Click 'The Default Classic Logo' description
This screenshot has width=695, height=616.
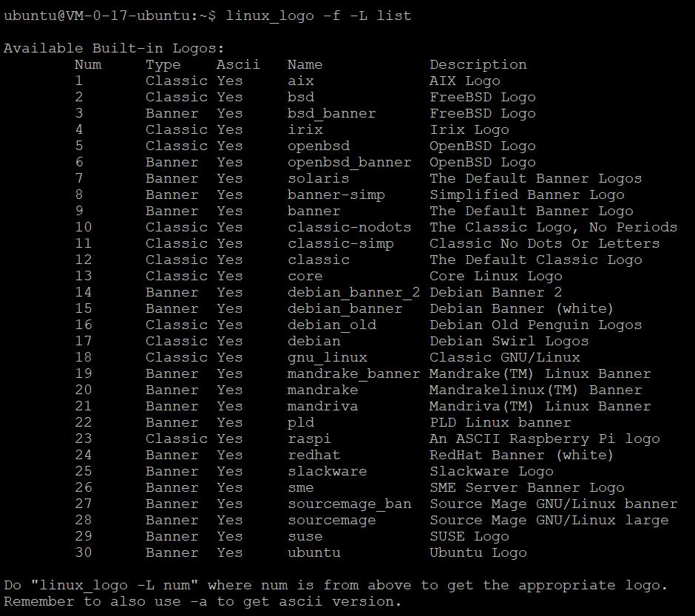point(536,260)
